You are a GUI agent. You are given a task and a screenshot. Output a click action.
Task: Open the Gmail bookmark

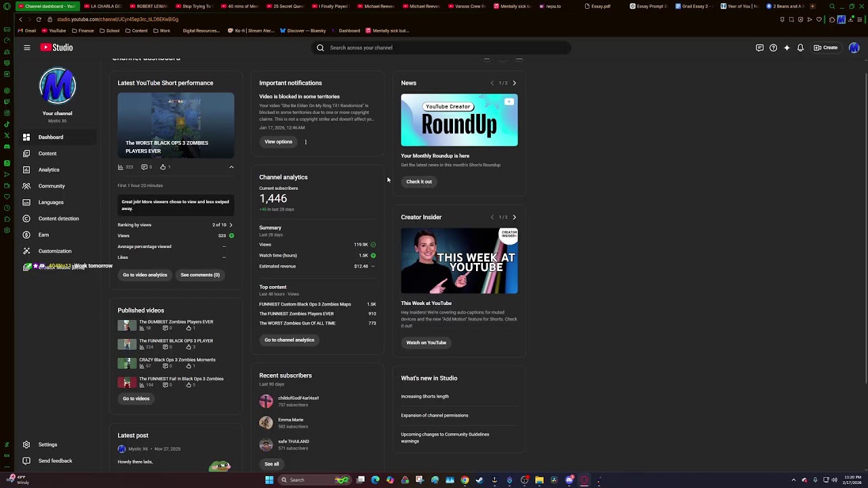pyautogui.click(x=26, y=30)
